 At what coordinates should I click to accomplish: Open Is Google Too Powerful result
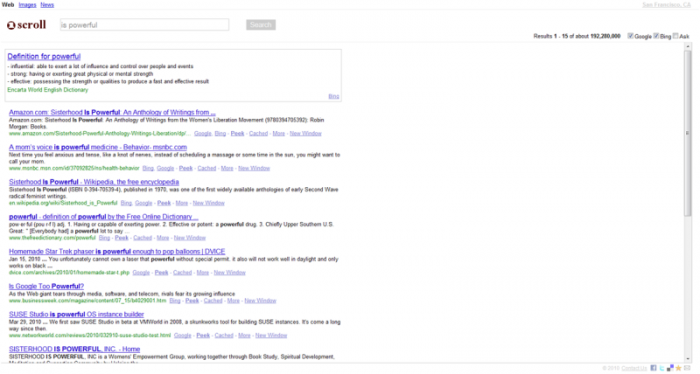46,287
